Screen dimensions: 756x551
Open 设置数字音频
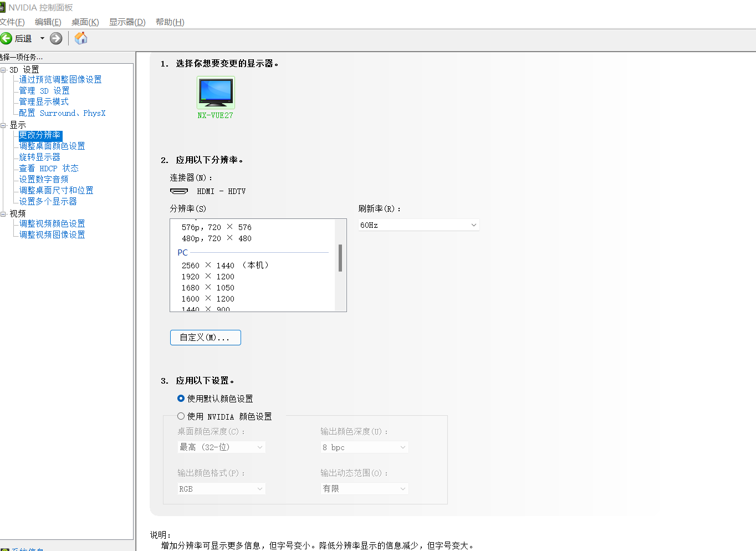click(x=44, y=180)
